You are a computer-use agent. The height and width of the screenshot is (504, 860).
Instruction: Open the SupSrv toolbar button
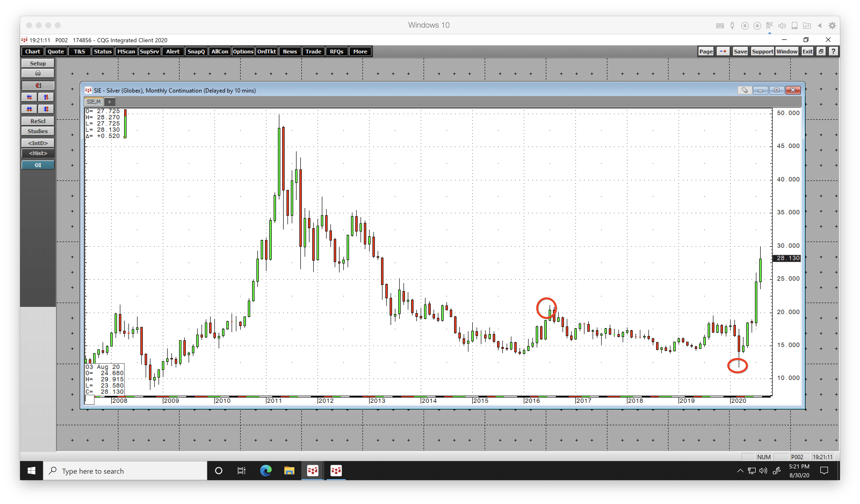click(x=149, y=52)
